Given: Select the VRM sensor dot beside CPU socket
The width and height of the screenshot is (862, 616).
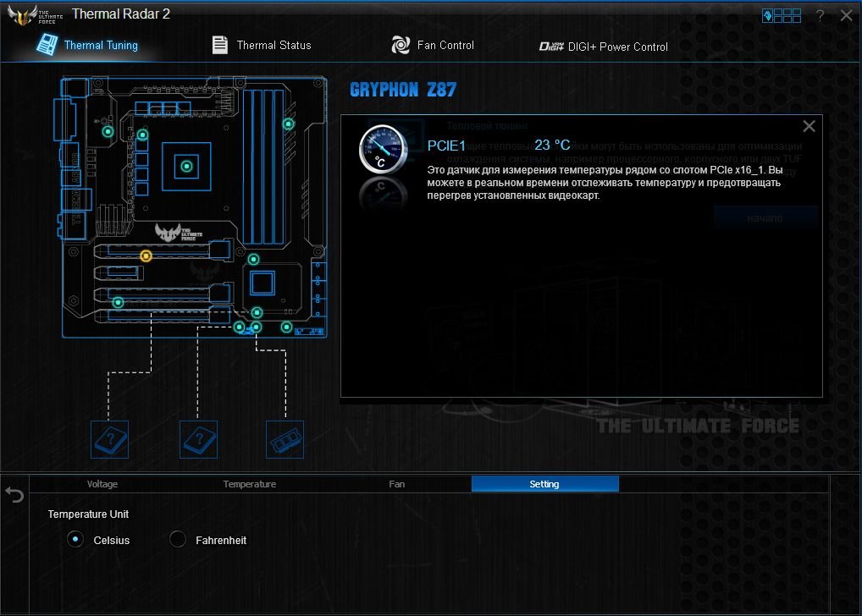Looking at the screenshot, I should (x=142, y=135).
